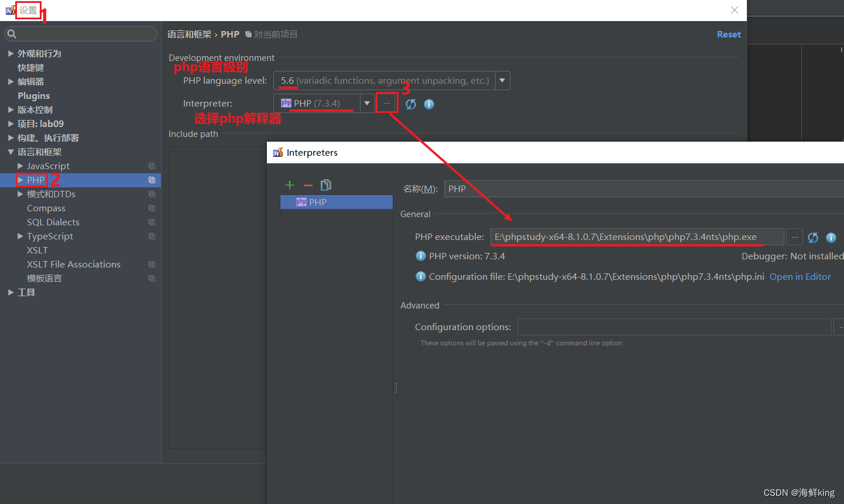
Task: Select PHP in the Interpreters list
Action: (337, 202)
